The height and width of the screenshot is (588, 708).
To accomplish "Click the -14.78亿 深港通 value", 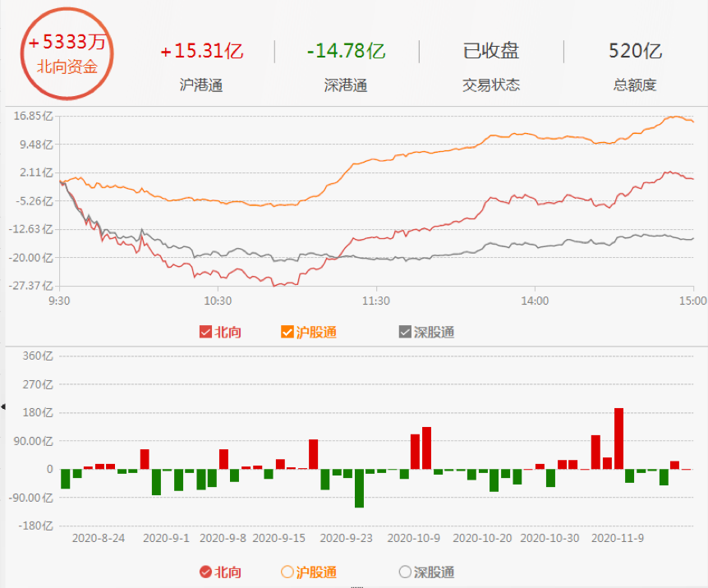I will pos(346,51).
